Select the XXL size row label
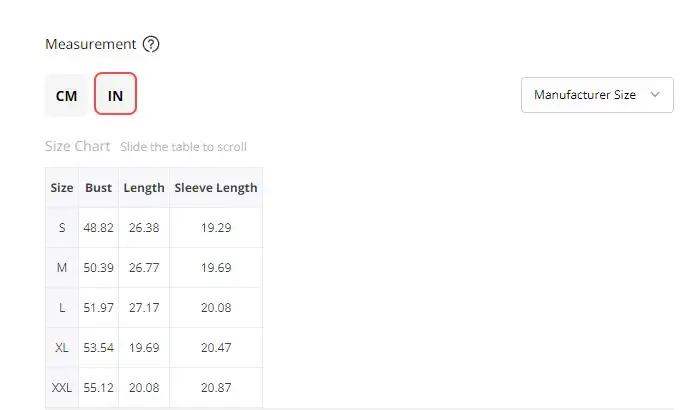This screenshot has height=410, width=687. (62, 388)
